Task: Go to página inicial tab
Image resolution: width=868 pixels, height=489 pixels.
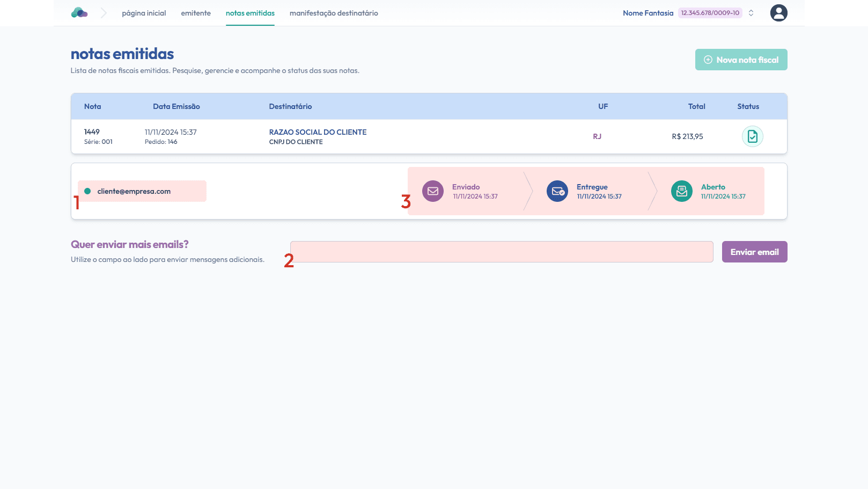Action: point(144,13)
